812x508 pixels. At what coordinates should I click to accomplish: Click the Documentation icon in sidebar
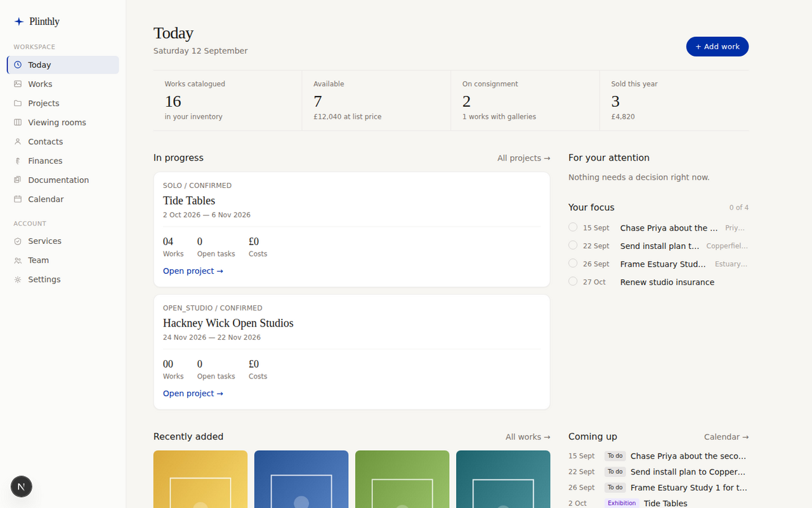click(x=18, y=180)
